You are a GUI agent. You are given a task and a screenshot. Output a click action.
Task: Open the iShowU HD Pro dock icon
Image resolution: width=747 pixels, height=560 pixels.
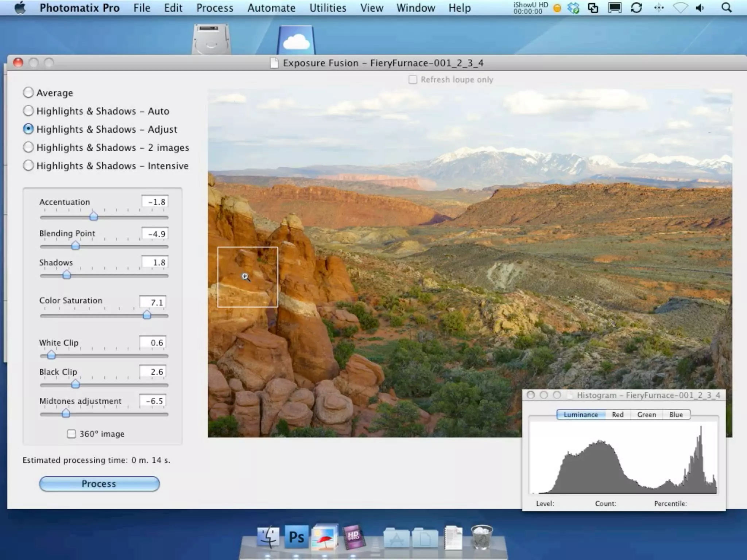tap(353, 537)
